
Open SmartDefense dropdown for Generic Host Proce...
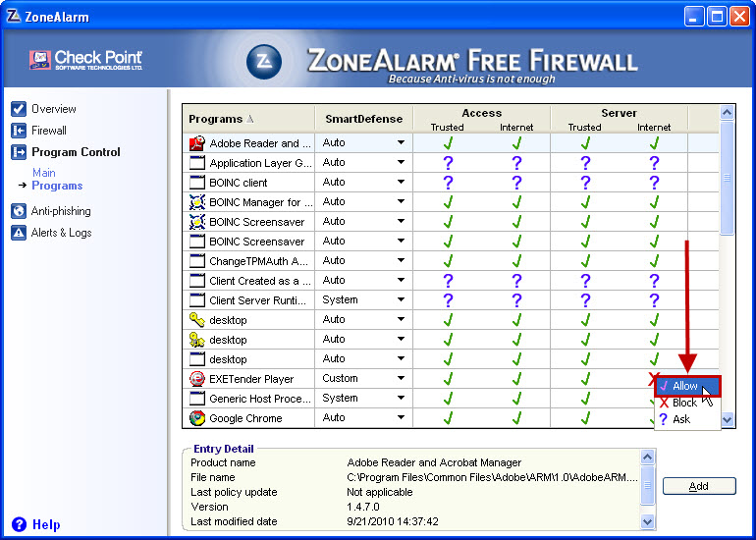[401, 398]
